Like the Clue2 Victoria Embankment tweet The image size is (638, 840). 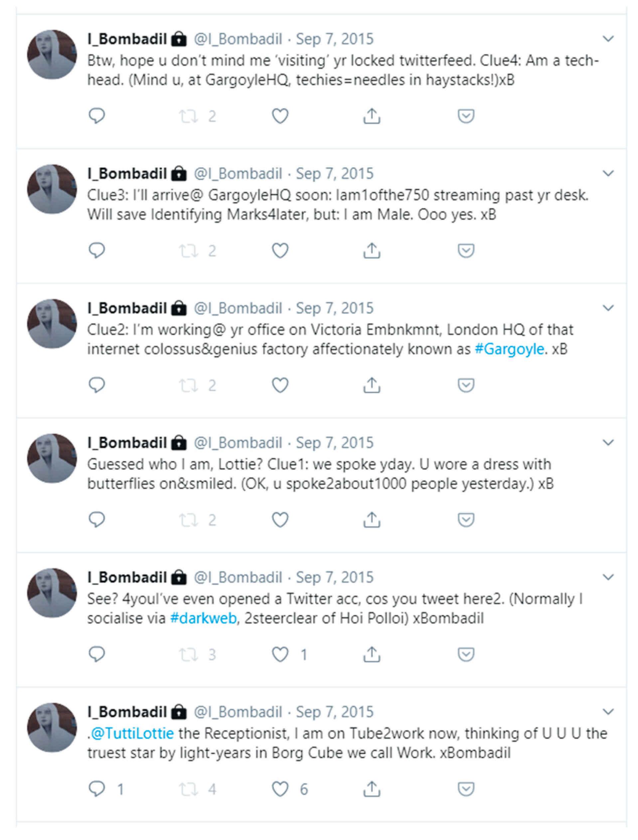280,385
